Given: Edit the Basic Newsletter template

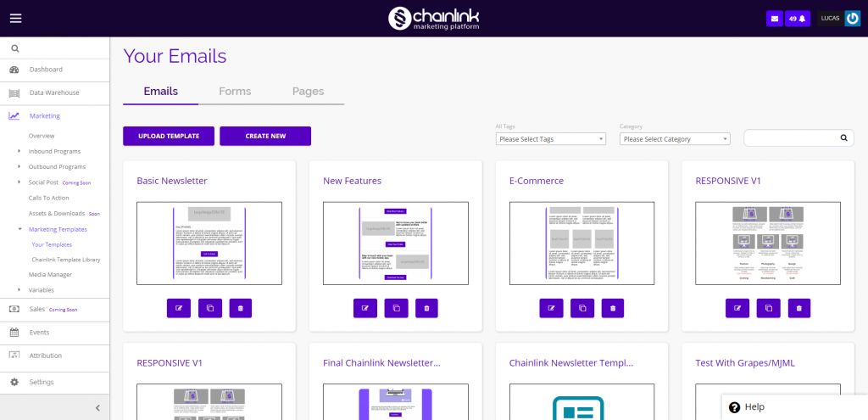Looking at the screenshot, I should (x=178, y=308).
